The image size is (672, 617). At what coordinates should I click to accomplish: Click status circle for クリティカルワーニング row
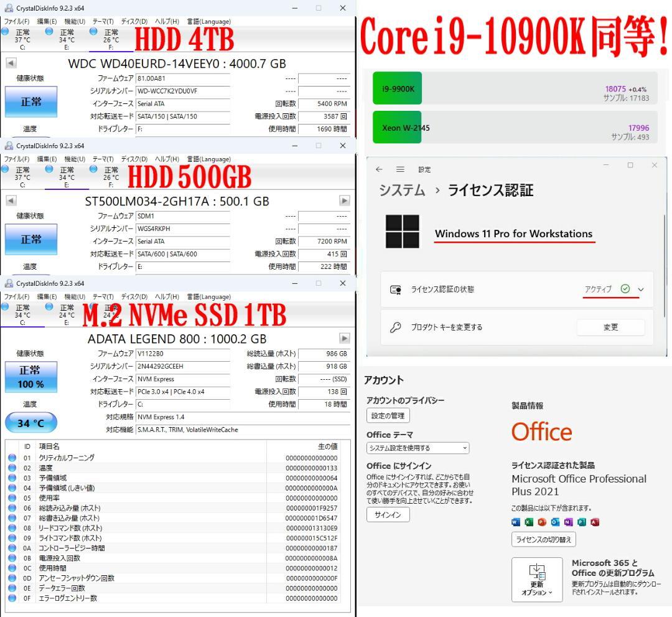[12, 458]
